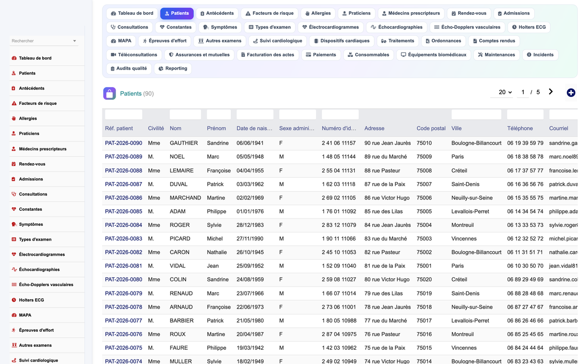This screenshot has height=364, width=588.
Task: Open patient record PAT-2026-0090
Action: (123, 143)
